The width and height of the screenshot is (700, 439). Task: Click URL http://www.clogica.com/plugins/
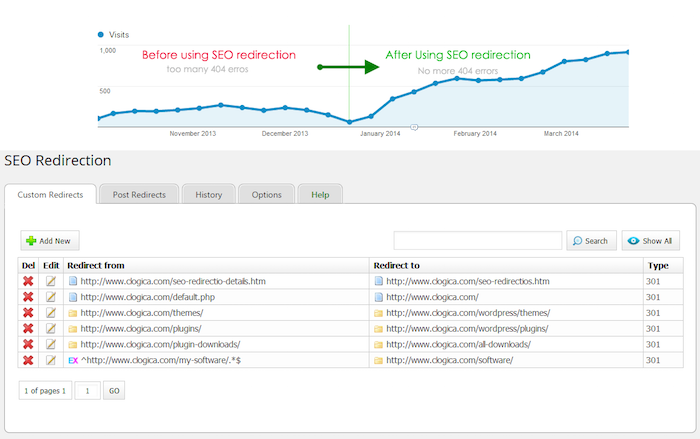click(141, 329)
